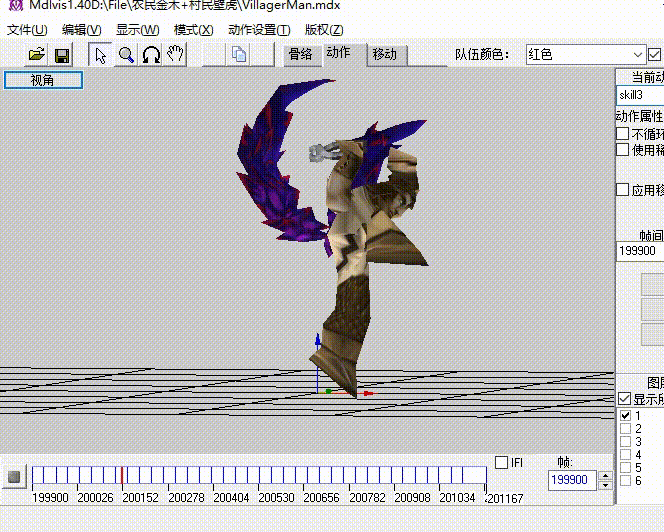
Task: Click timeline label 200782
Action: [x=367, y=498]
